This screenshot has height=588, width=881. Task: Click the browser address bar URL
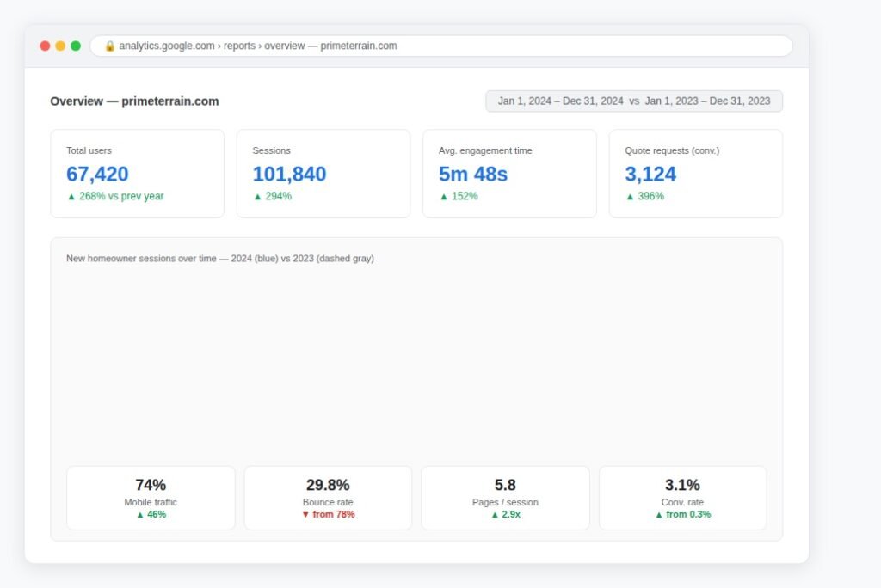258,46
